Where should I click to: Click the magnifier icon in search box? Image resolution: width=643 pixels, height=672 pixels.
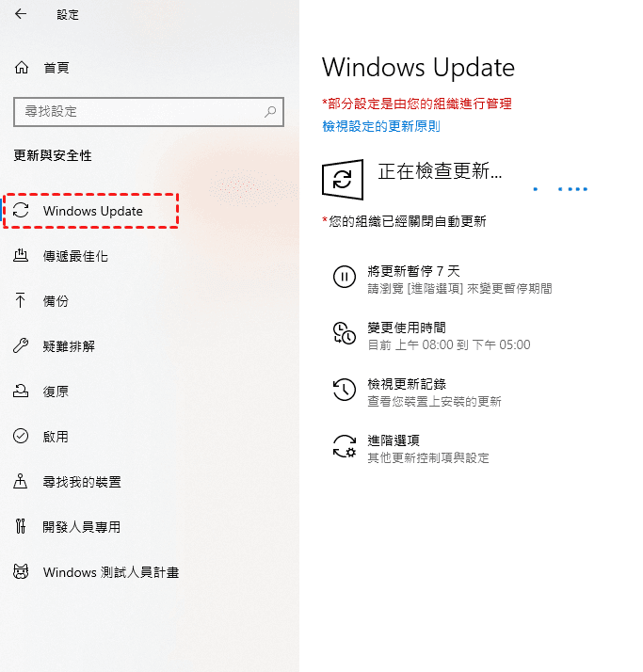(270, 112)
